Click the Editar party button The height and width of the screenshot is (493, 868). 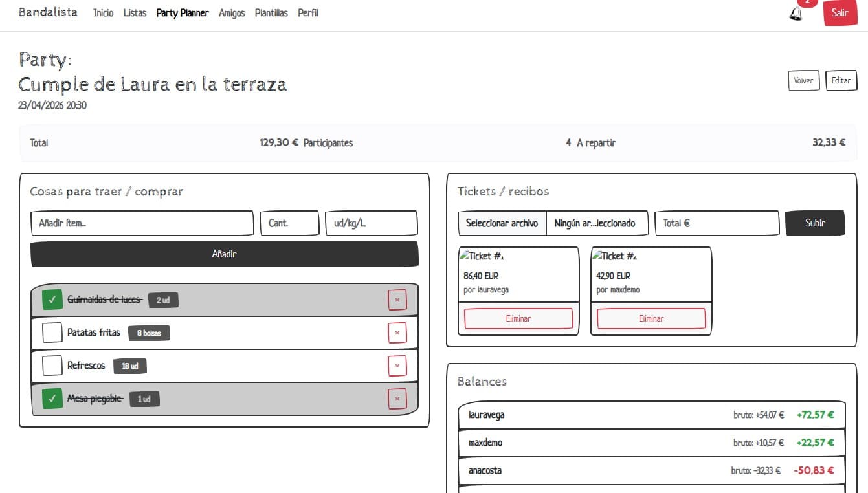click(x=841, y=81)
